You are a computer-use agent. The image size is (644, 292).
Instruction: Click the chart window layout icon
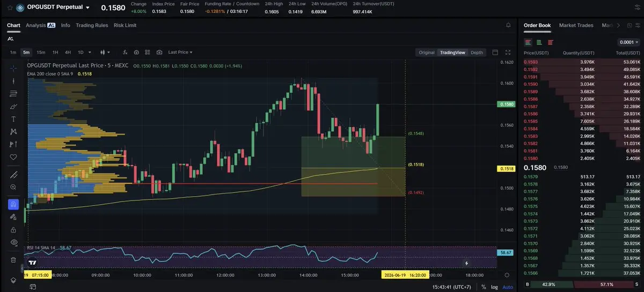pyautogui.click(x=495, y=53)
